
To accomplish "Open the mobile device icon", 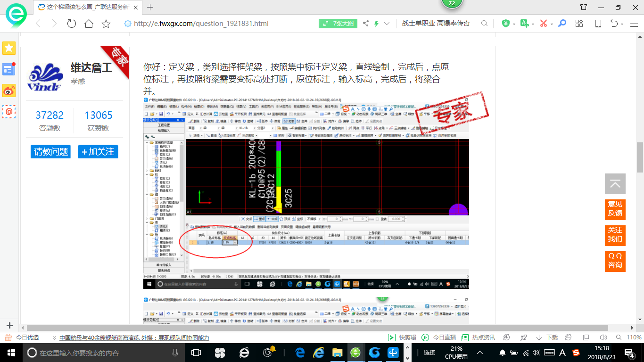I will (598, 23).
